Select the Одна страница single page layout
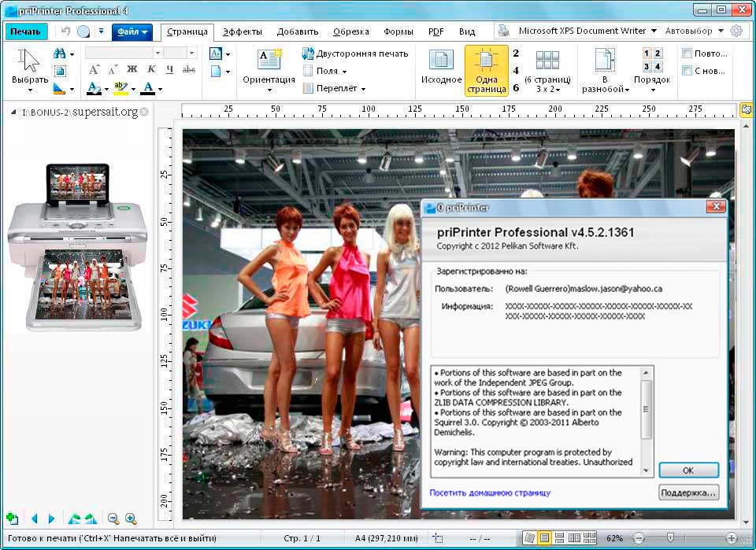756x550 pixels. pyautogui.click(x=487, y=70)
